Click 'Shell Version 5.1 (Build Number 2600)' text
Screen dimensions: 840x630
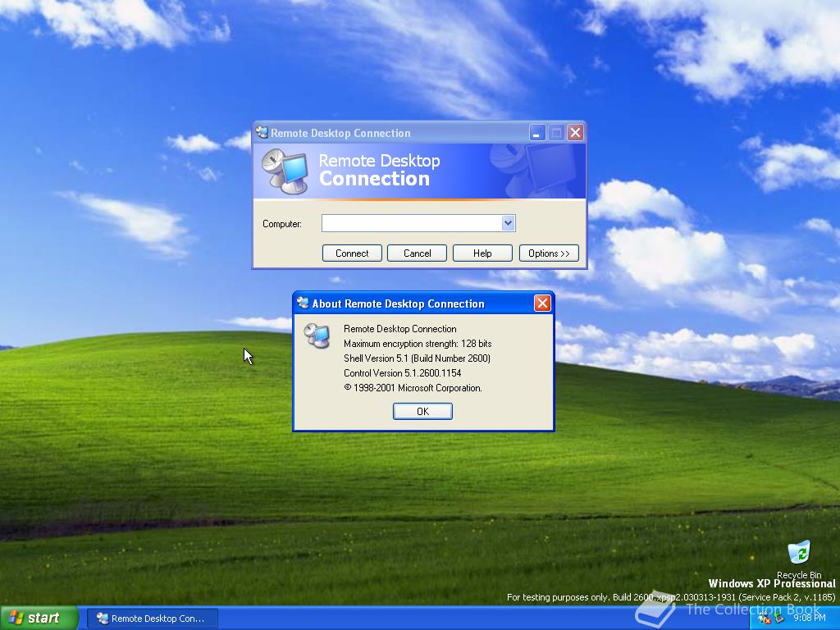(x=417, y=358)
